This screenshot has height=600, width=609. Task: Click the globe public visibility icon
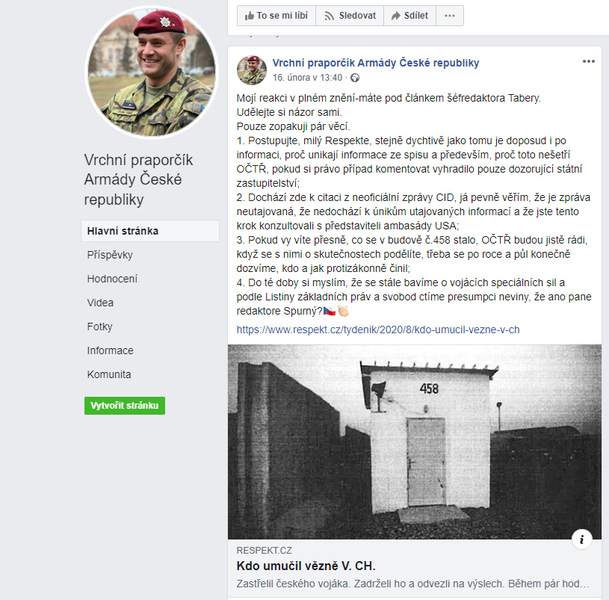coord(355,78)
